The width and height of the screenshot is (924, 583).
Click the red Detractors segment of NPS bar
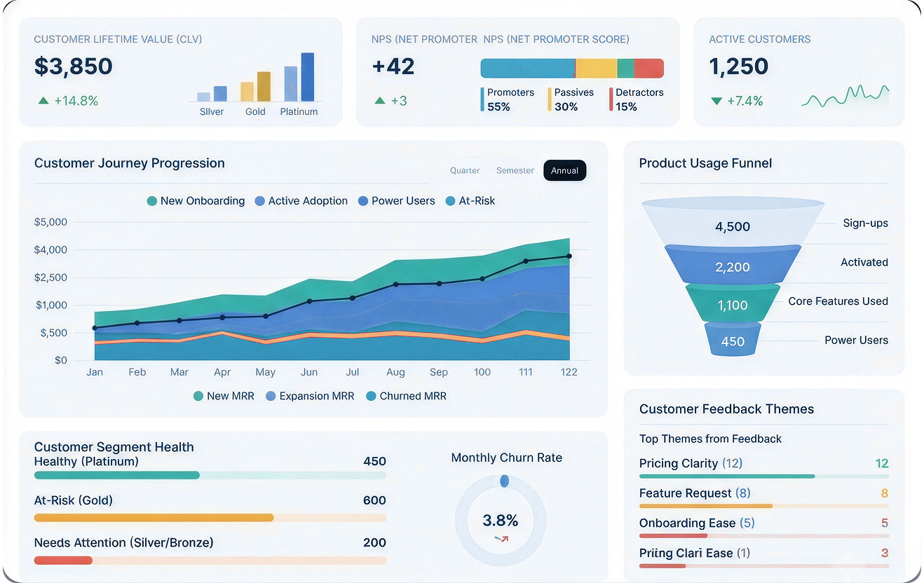tap(649, 68)
